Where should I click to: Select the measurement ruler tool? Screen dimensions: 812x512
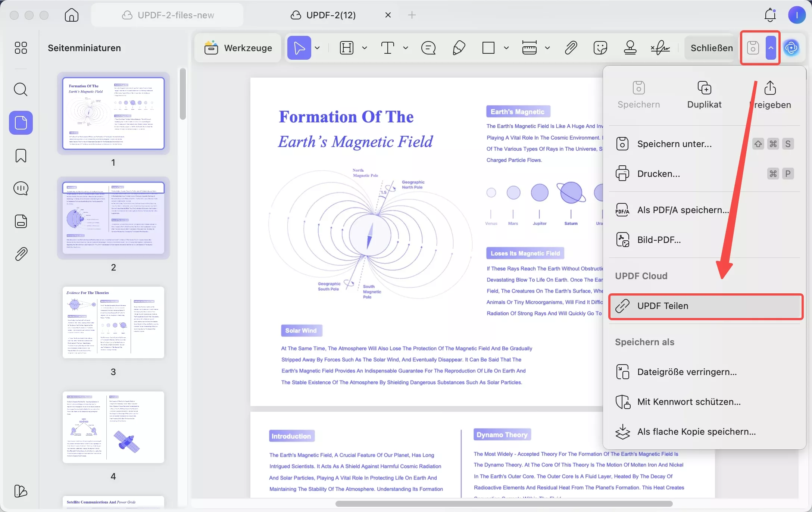530,48
